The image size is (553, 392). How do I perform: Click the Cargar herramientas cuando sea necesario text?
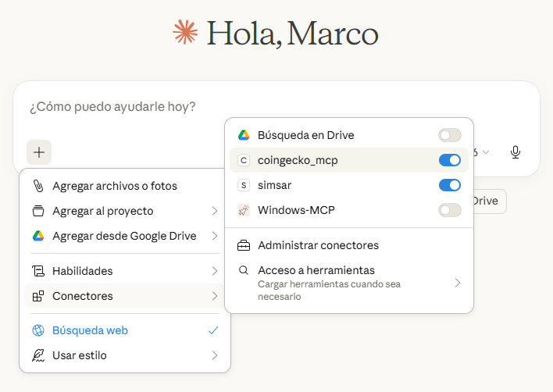coord(329,290)
